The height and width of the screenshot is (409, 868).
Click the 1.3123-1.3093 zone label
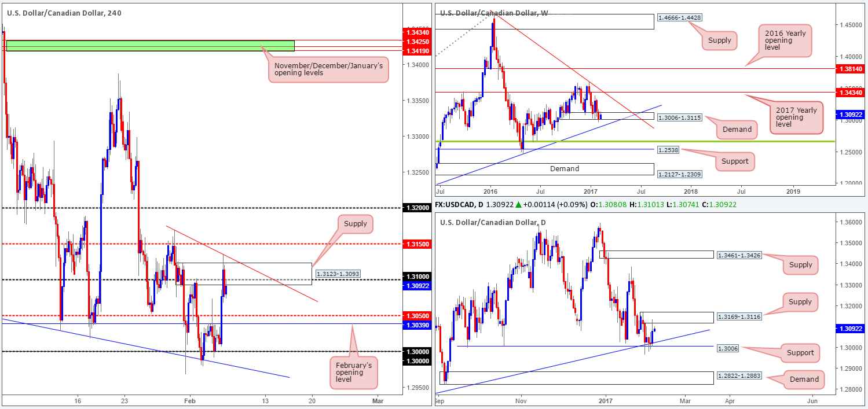(338, 273)
